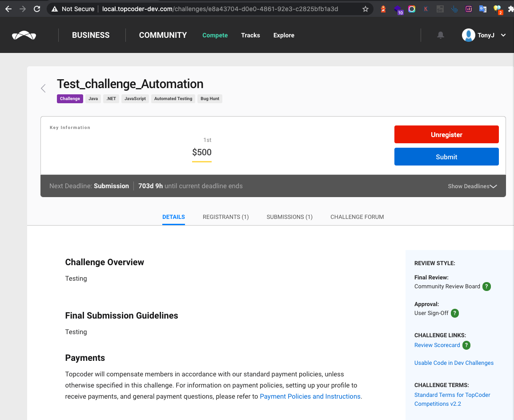Bookmark the page with the star icon
514x420 pixels.
tap(365, 8)
